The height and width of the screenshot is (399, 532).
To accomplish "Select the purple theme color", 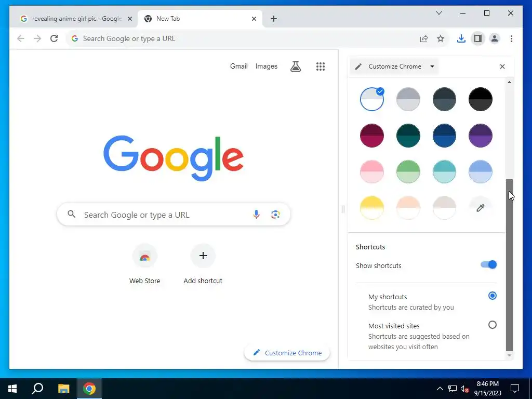I will (x=480, y=136).
